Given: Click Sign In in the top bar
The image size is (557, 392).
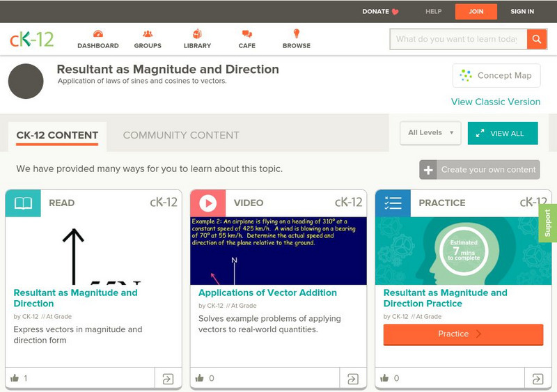Looking at the screenshot, I should pos(522,12).
